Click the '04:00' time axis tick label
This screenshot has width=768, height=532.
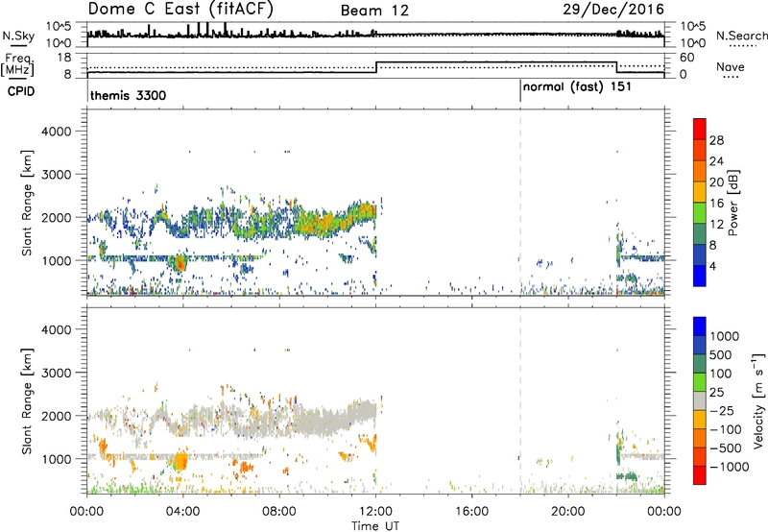(x=183, y=512)
